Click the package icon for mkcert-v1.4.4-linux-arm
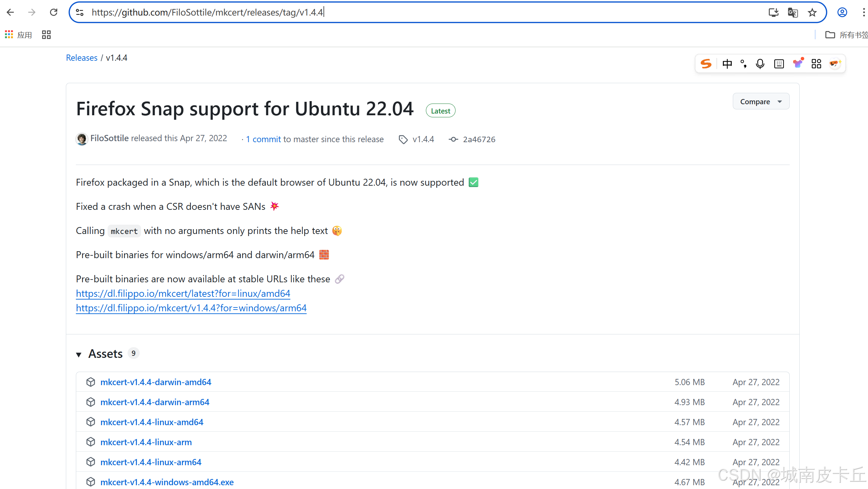Image resolution: width=868 pixels, height=489 pixels. point(91,442)
